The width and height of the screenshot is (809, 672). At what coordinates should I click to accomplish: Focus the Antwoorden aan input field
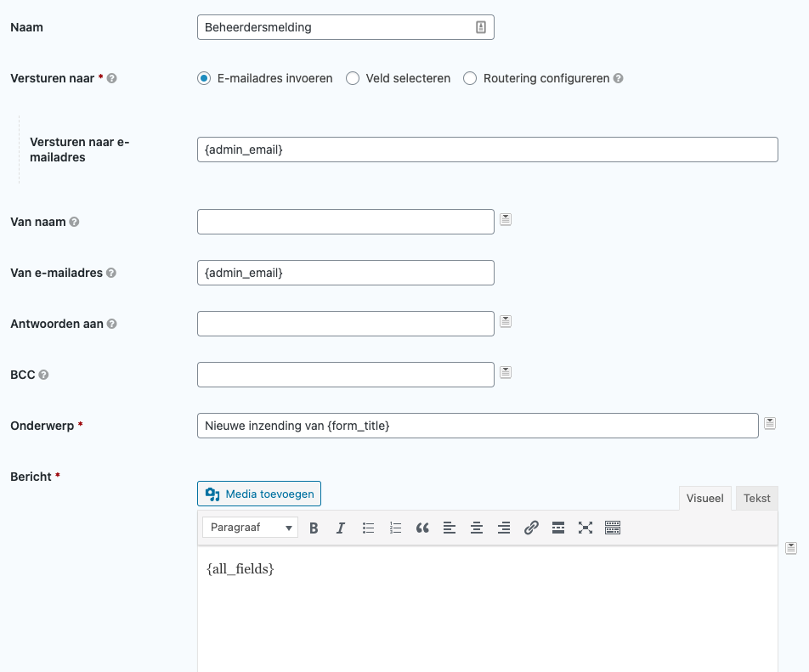pyautogui.click(x=346, y=324)
